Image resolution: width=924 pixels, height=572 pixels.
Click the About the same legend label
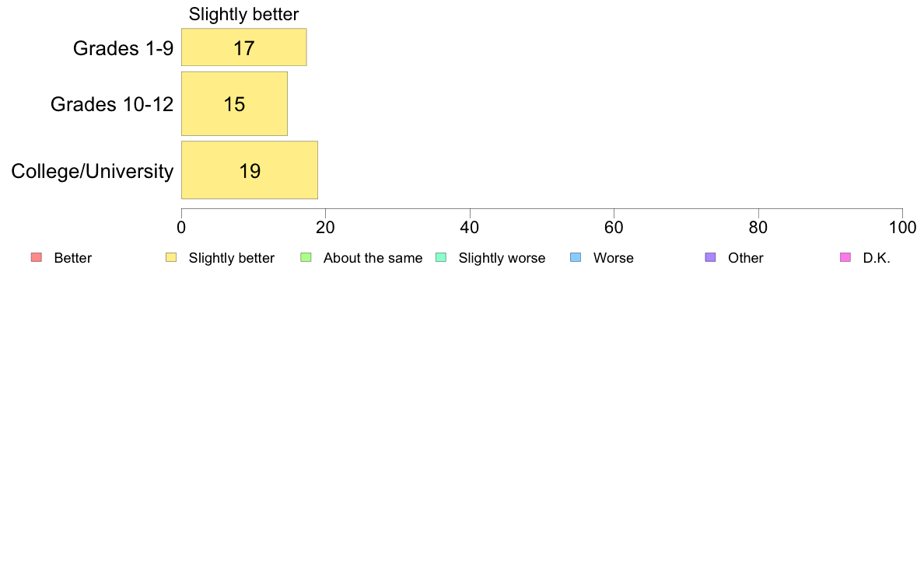373,258
